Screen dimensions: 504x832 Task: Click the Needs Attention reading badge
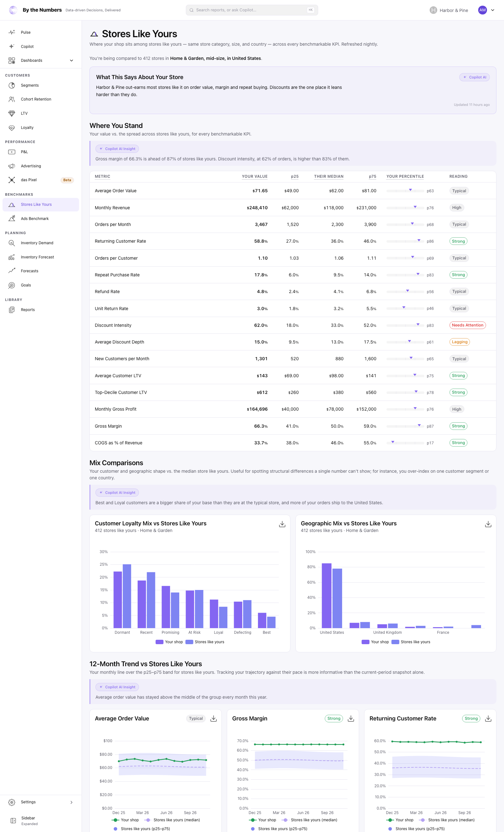467,325
